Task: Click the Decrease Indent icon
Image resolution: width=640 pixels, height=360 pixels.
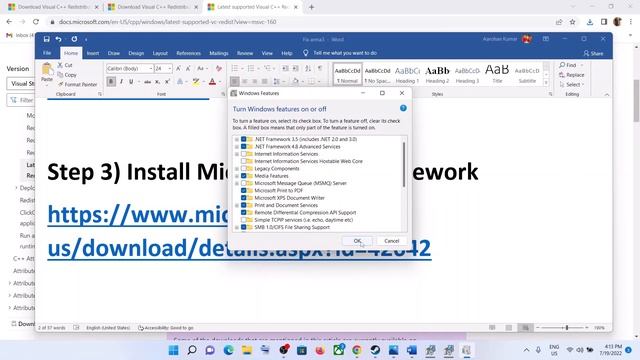Action: click(285, 68)
